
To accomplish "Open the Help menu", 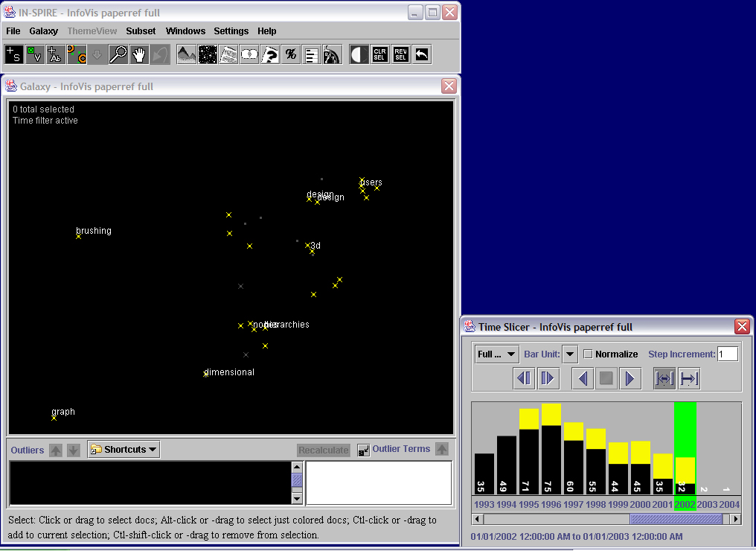I will [x=266, y=31].
